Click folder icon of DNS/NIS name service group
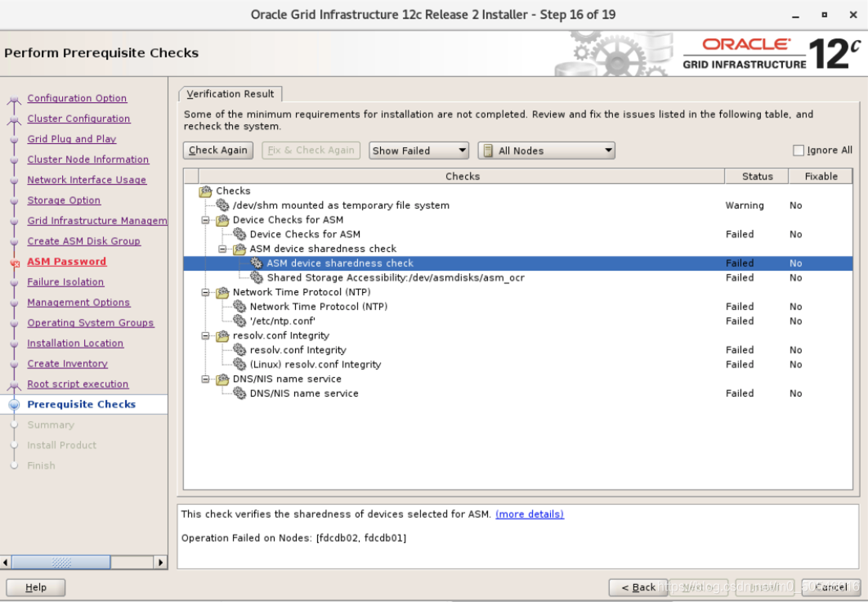Viewport: 868px width, 602px height. click(222, 379)
